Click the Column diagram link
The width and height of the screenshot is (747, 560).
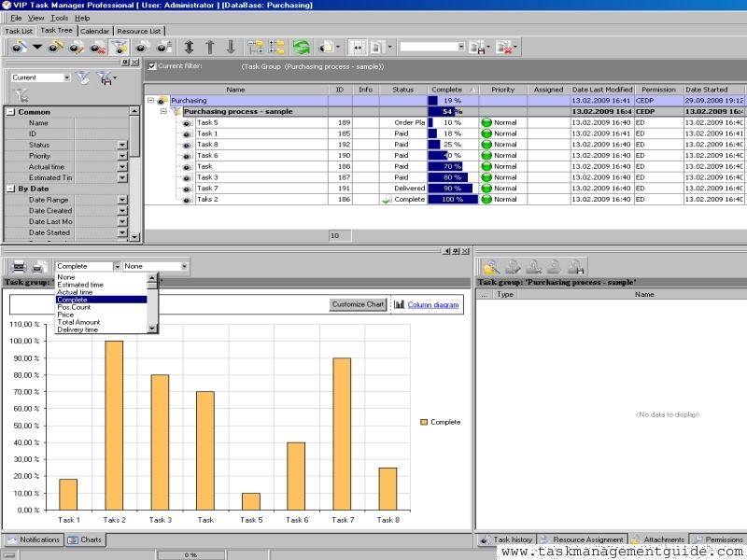(x=433, y=305)
